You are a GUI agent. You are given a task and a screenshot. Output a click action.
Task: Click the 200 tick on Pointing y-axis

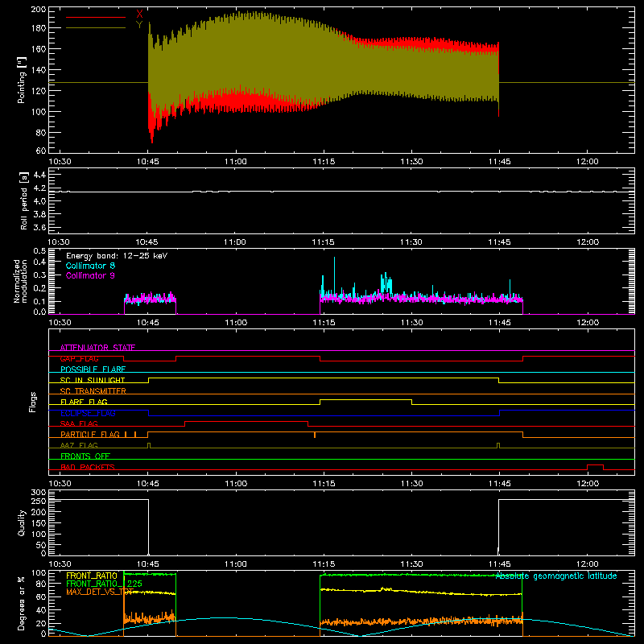click(38, 9)
